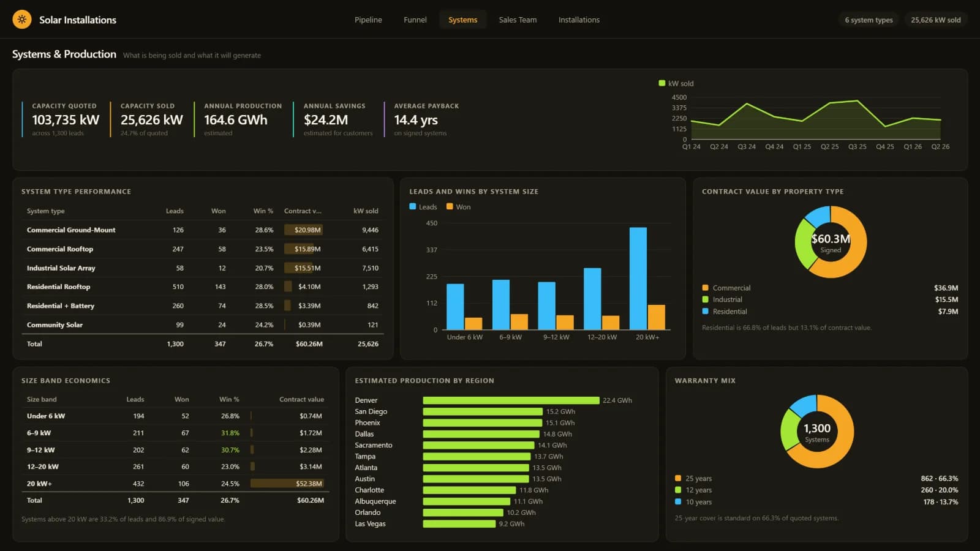Click the 20 kW+ size band row
Screen dimensions: 980x551
click(176, 484)
